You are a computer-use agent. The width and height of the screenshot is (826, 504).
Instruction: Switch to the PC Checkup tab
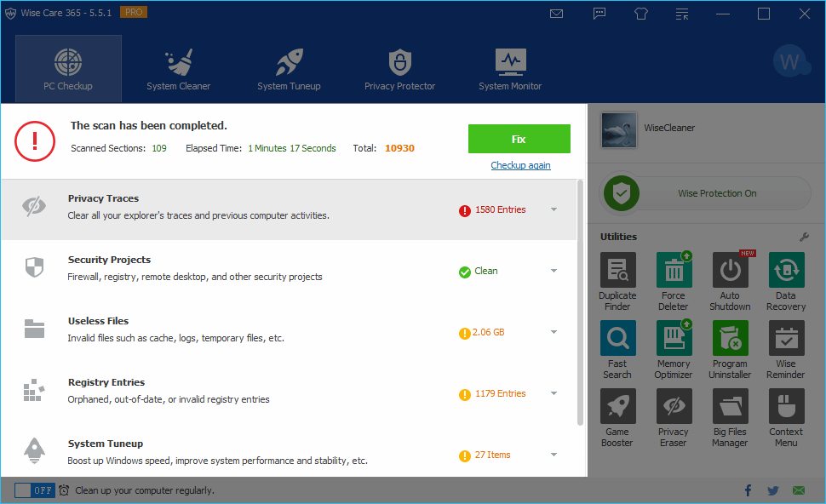tap(68, 68)
